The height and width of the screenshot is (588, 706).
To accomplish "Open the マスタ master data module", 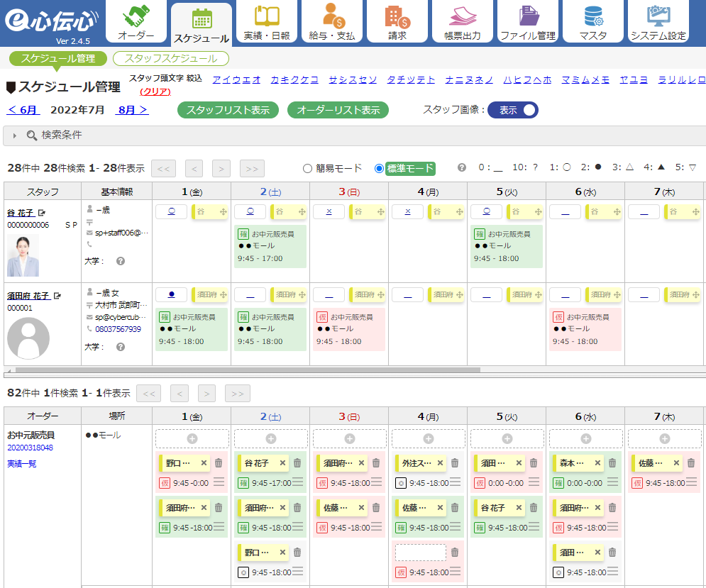I will (x=592, y=22).
